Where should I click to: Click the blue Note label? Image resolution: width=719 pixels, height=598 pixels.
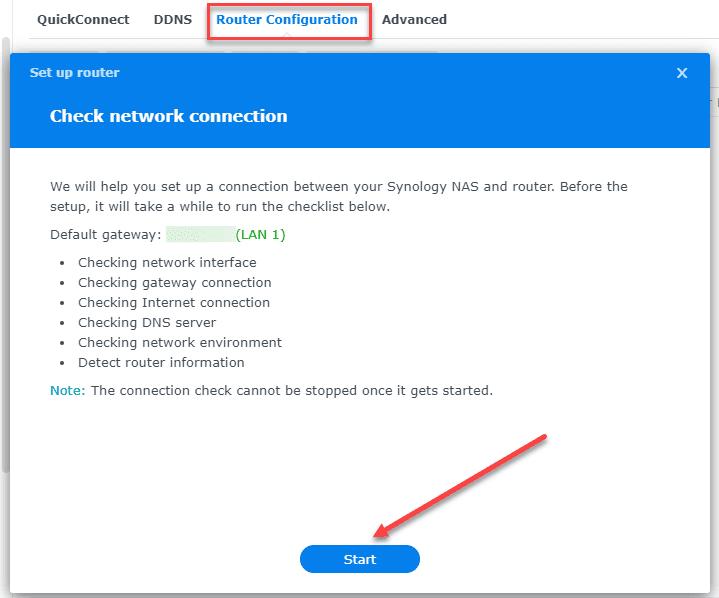68,390
